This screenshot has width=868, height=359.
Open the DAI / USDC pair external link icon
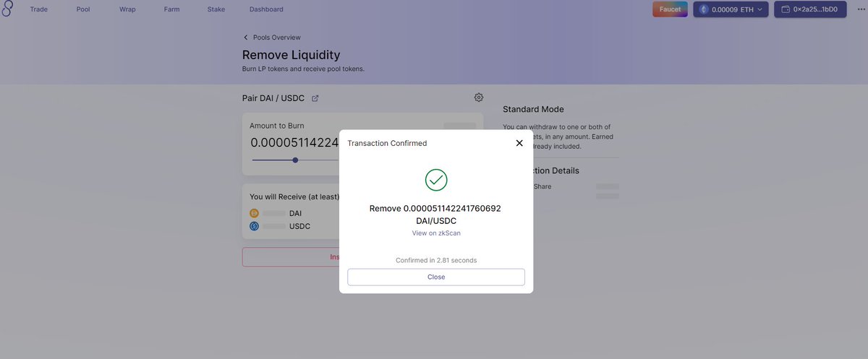tap(315, 98)
